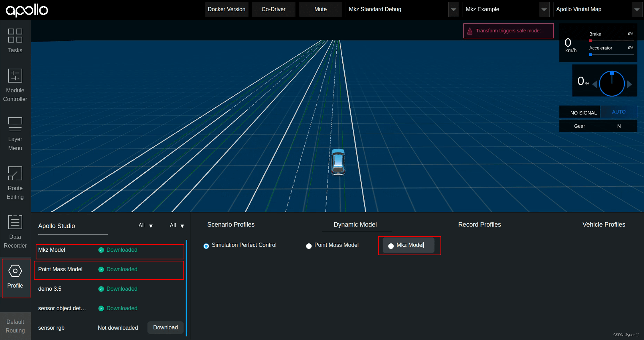The width and height of the screenshot is (644, 340).
Task: Switch to the Vehicle Profiles tab
Action: coord(604,225)
